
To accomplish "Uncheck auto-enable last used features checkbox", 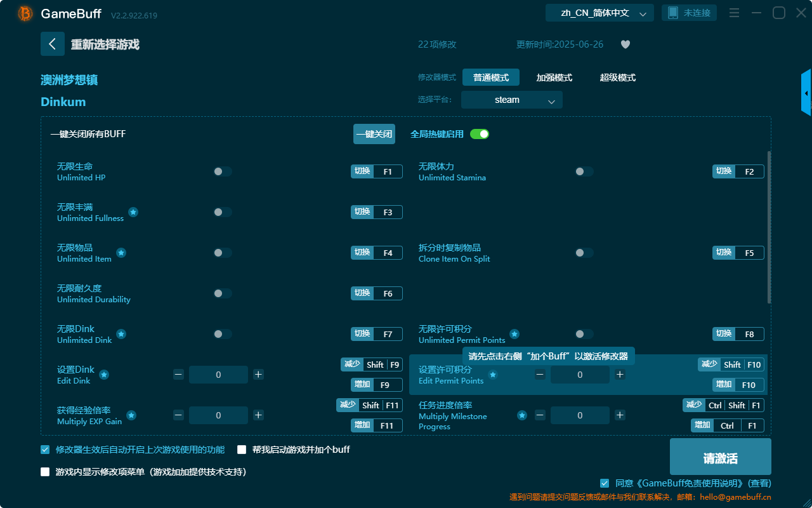I will tap(45, 450).
